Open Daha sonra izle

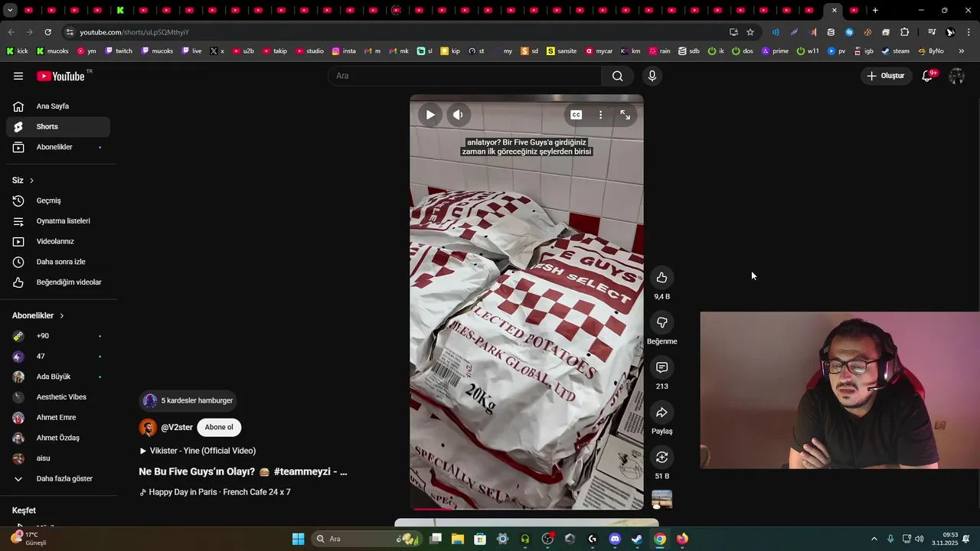pyautogui.click(x=58, y=262)
